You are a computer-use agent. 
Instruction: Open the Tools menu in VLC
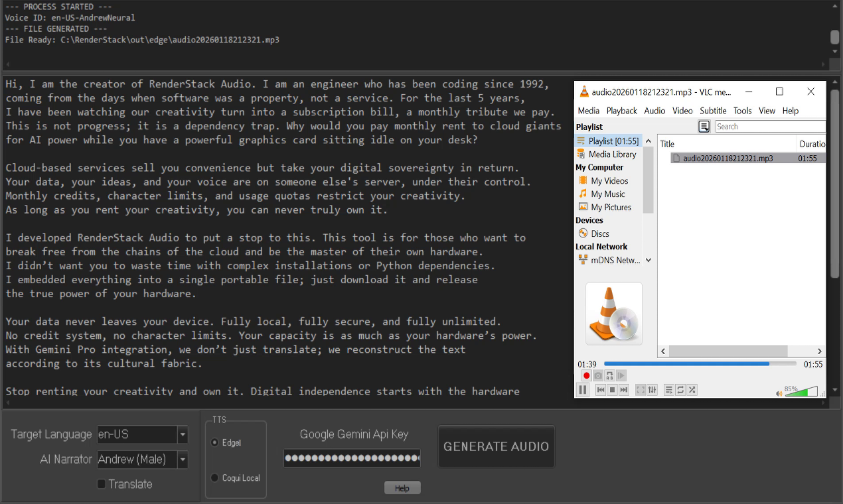742,111
